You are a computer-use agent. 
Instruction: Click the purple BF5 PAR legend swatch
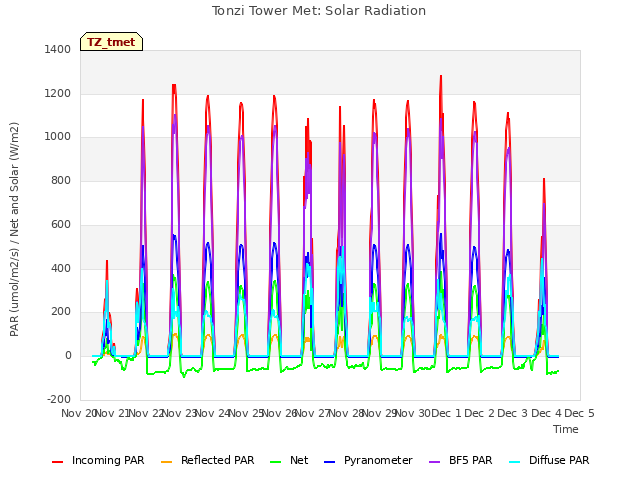(435, 462)
